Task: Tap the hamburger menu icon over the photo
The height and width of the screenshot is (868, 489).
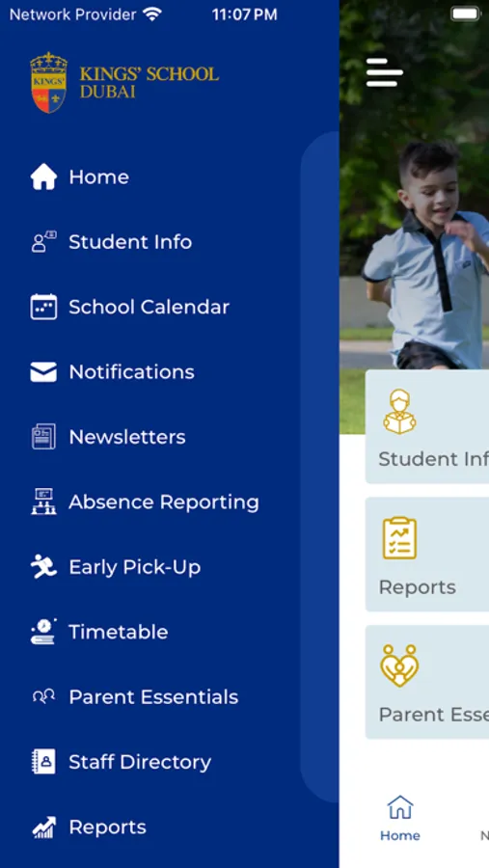Action: pos(384,72)
